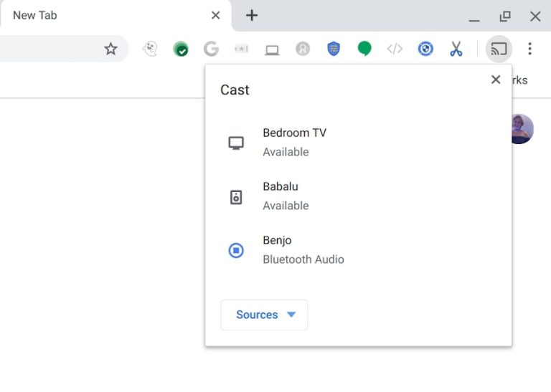Cast to Babalu speaker

pyautogui.click(x=358, y=196)
